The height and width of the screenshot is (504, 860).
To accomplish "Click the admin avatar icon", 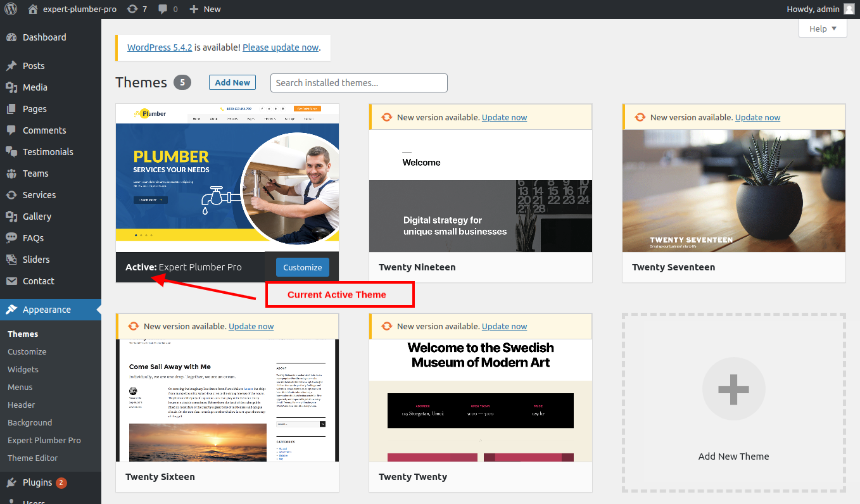I will pyautogui.click(x=849, y=9).
